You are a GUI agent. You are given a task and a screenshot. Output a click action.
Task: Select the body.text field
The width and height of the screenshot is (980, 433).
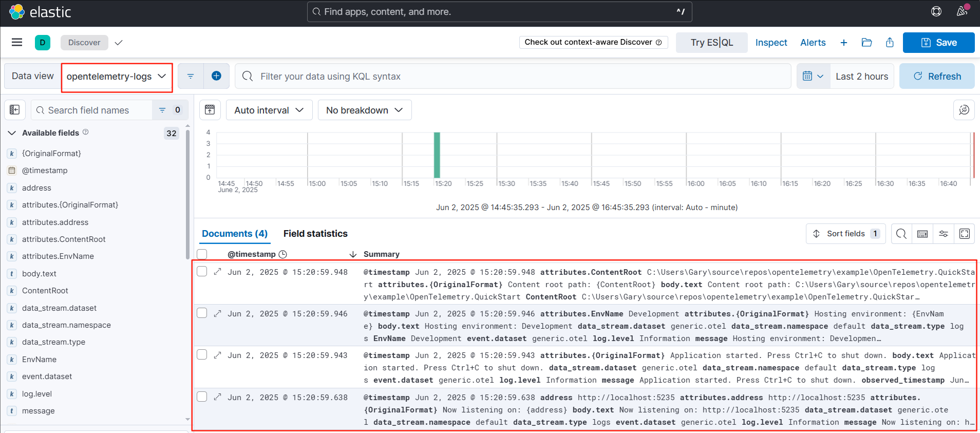click(x=39, y=274)
